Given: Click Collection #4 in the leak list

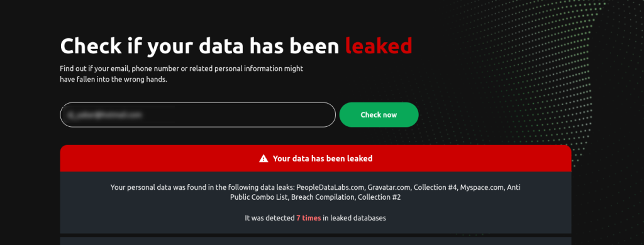Looking at the screenshot, I should pos(435,188).
